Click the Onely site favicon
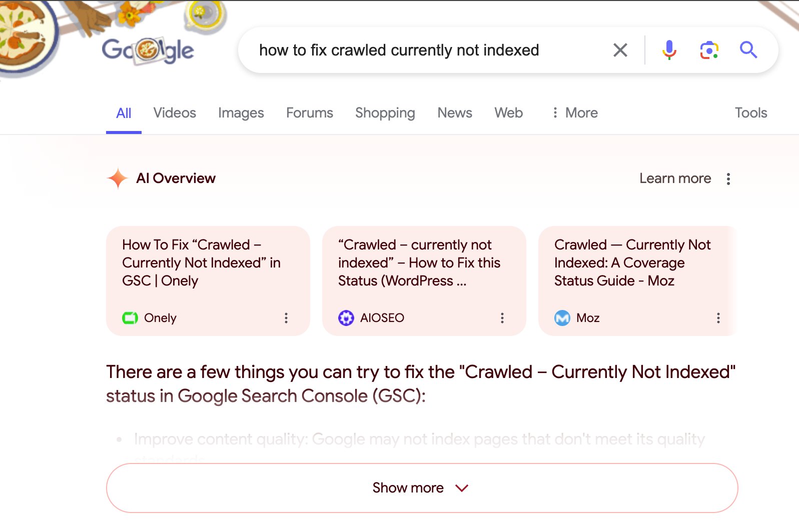This screenshot has width=799, height=532. point(130,317)
